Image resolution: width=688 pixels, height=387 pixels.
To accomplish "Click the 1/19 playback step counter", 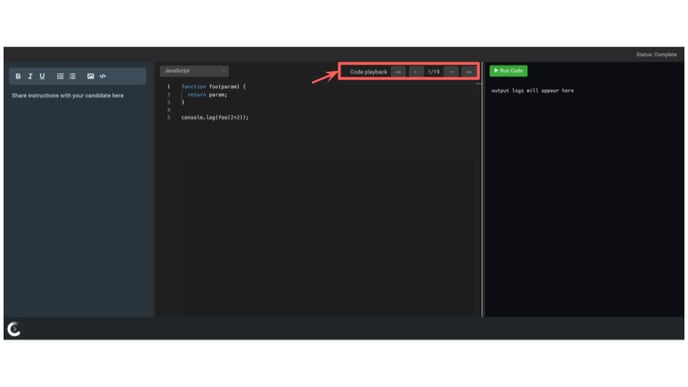I will tap(434, 72).
